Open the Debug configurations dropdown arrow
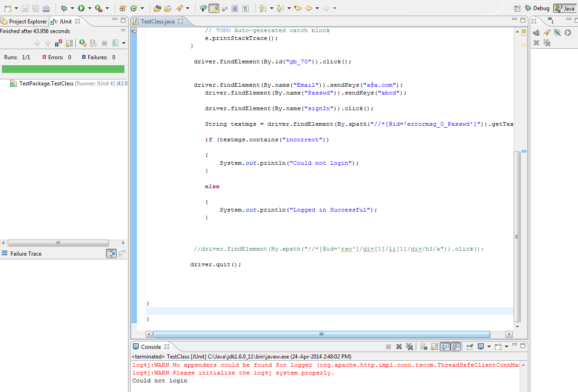The image size is (578, 392). [x=72, y=8]
